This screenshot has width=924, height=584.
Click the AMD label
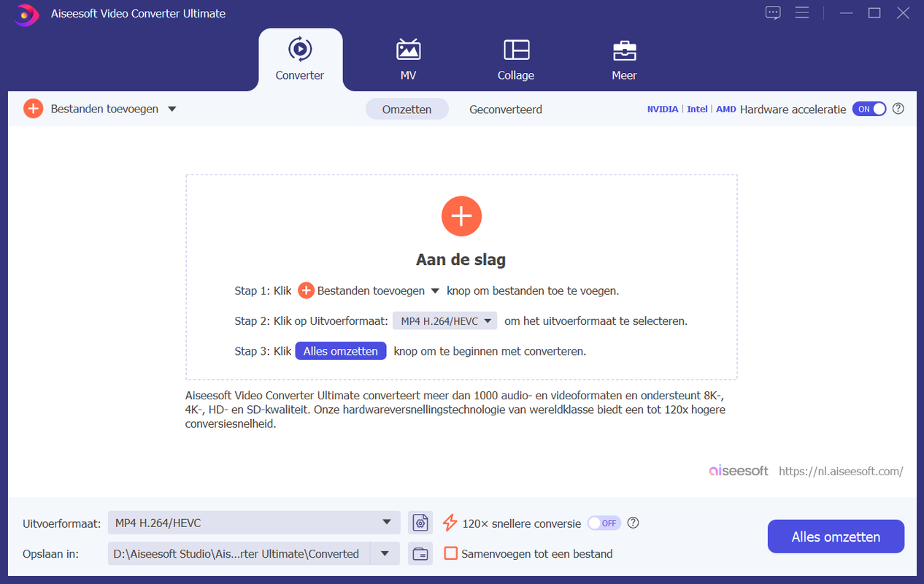click(x=726, y=109)
